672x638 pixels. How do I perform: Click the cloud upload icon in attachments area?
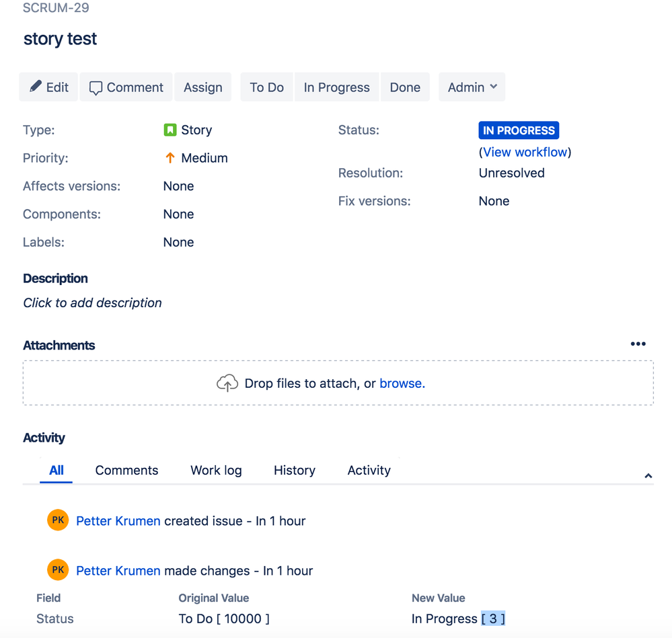pos(227,383)
